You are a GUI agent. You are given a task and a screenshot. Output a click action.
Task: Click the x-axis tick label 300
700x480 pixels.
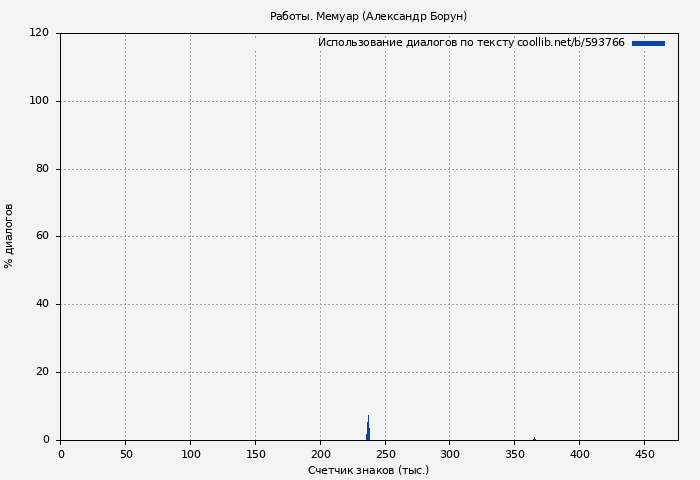450,454
